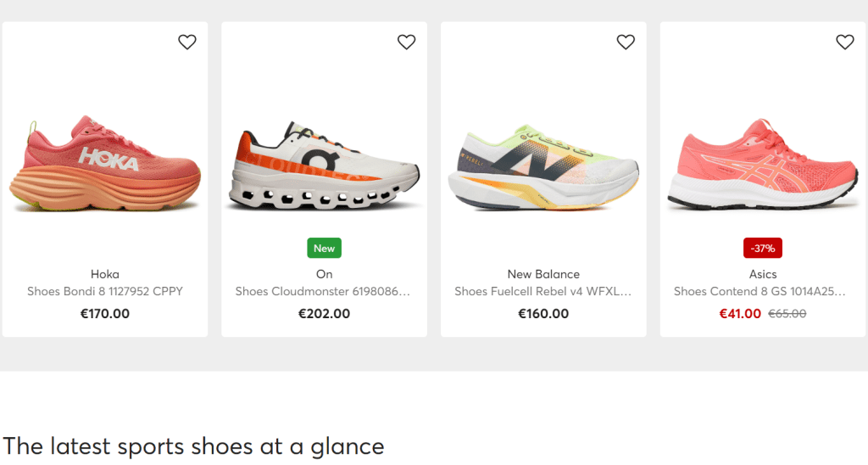Click the green New badge
This screenshot has height=465, width=868.
point(325,249)
